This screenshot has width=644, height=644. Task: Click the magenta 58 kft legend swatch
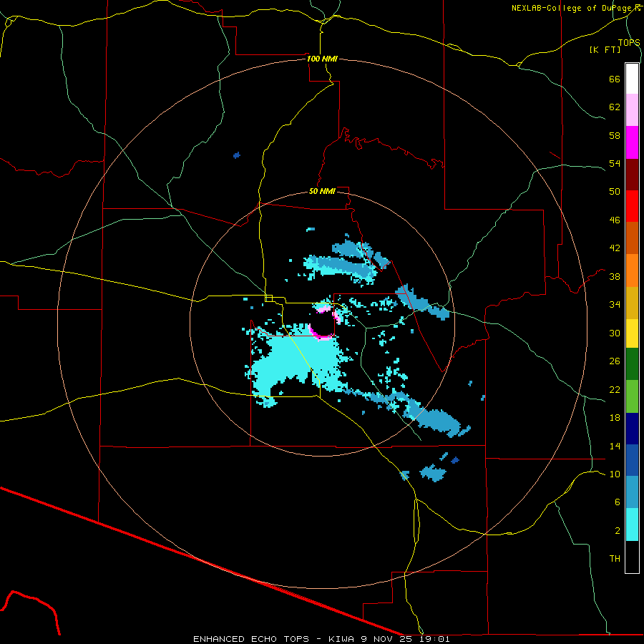(632, 142)
